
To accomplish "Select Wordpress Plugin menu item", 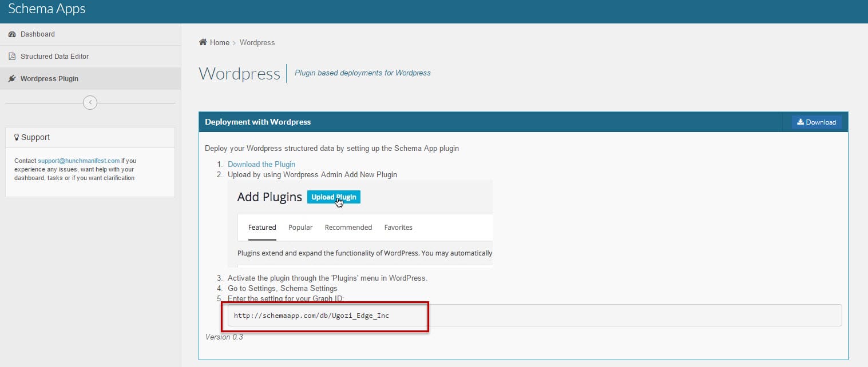I will (90, 79).
